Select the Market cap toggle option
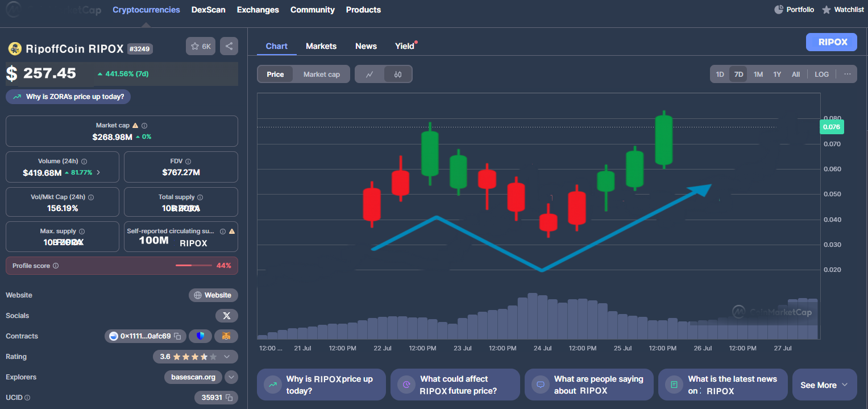868x409 pixels. click(321, 75)
